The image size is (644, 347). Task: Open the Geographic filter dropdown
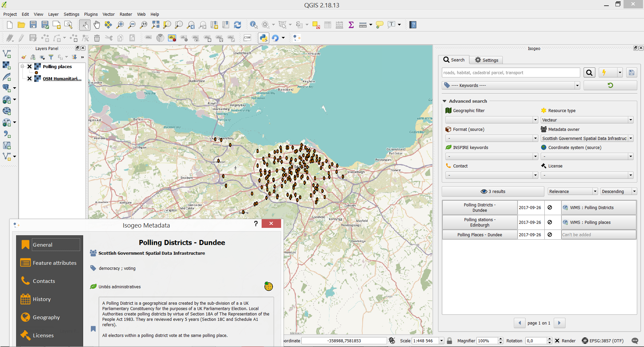pos(492,120)
